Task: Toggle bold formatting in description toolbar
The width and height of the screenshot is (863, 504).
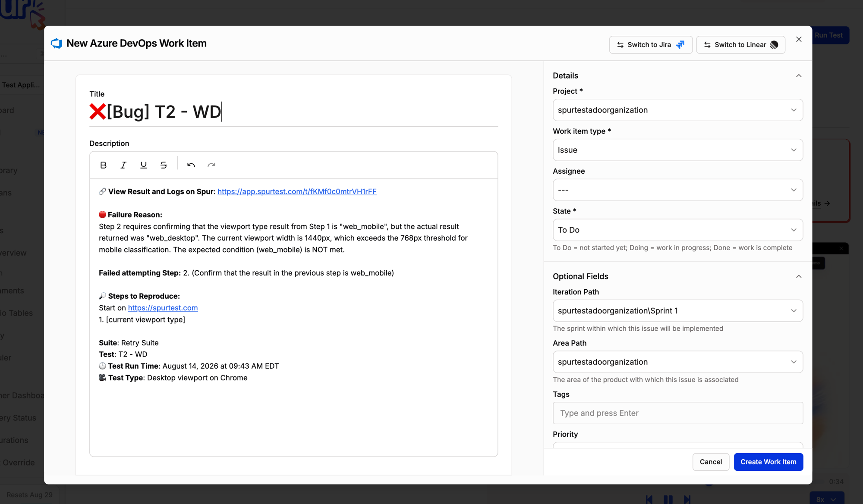Action: 103,165
